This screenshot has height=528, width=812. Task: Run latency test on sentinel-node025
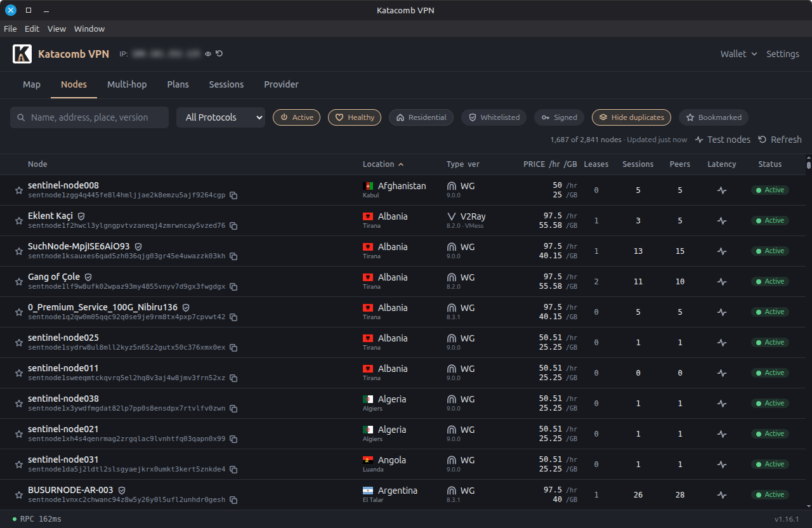722,343
